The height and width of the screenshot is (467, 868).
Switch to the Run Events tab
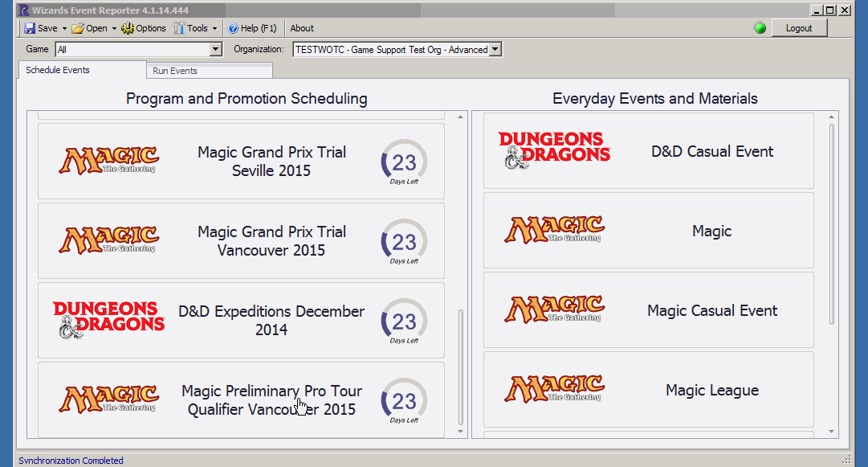point(210,71)
